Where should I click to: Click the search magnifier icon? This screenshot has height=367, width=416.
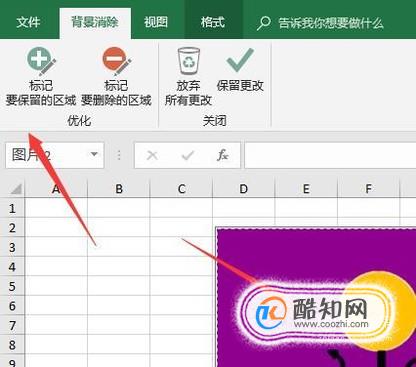coord(264,23)
